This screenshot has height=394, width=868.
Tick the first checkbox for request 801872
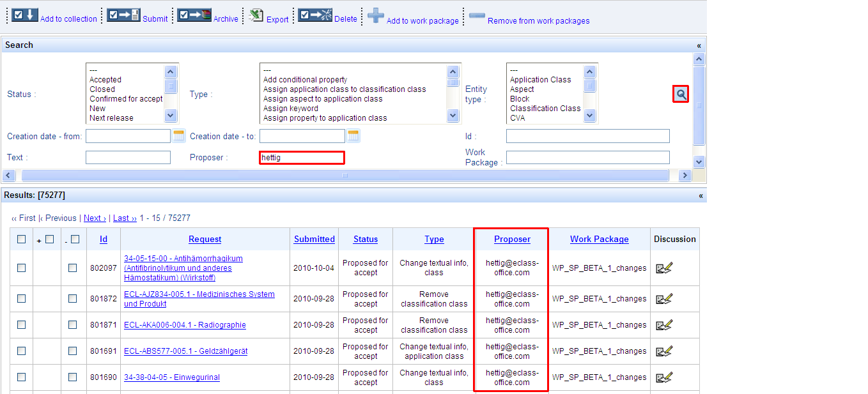[22, 299]
